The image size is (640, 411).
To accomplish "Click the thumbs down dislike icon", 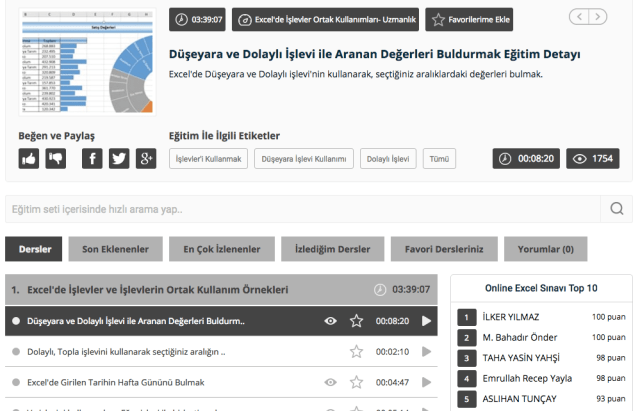I will [x=56, y=159].
